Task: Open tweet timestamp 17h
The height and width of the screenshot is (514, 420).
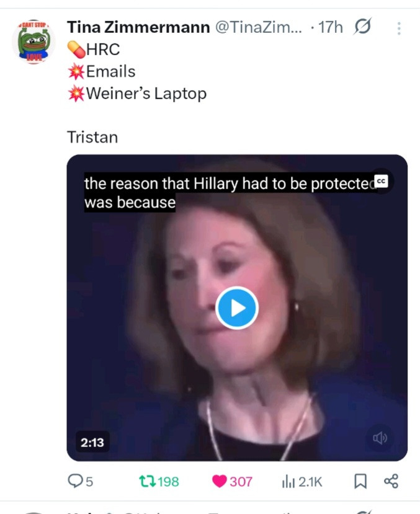Action: pyautogui.click(x=331, y=27)
